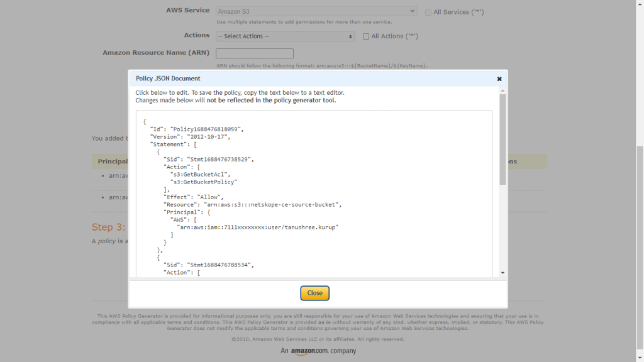Click the yellow Close button
644x362 pixels.
click(x=314, y=293)
